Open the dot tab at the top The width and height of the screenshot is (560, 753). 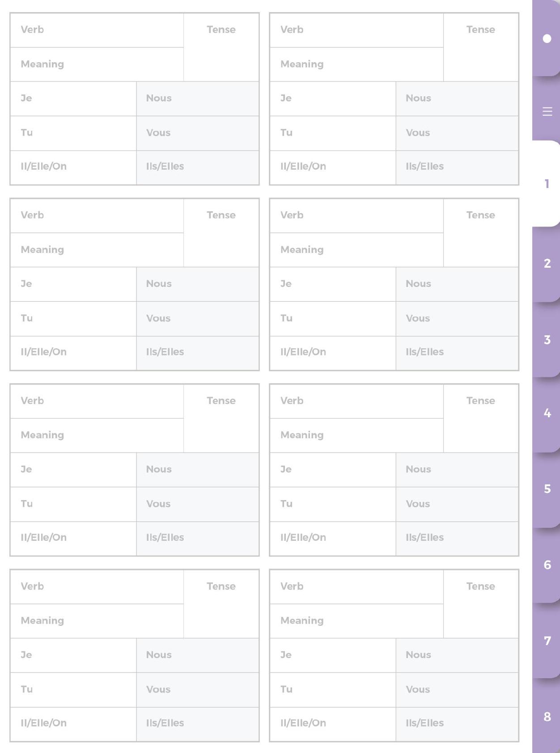(x=547, y=38)
